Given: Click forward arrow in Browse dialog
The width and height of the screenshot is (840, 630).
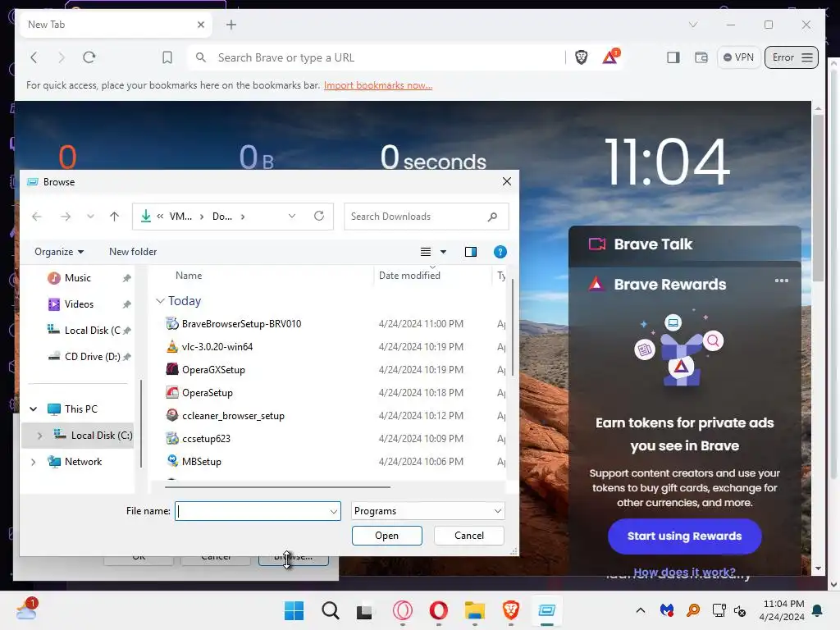Looking at the screenshot, I should click(66, 217).
